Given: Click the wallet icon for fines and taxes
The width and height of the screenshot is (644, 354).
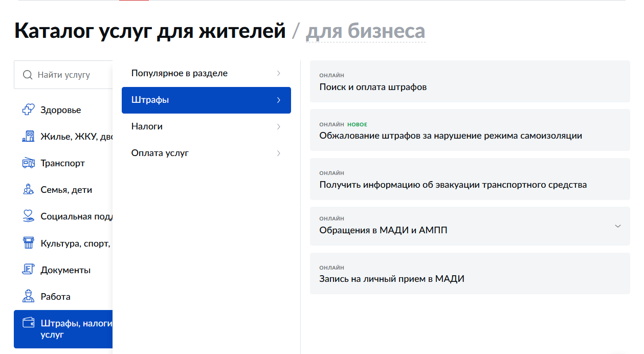Looking at the screenshot, I should [x=29, y=323].
